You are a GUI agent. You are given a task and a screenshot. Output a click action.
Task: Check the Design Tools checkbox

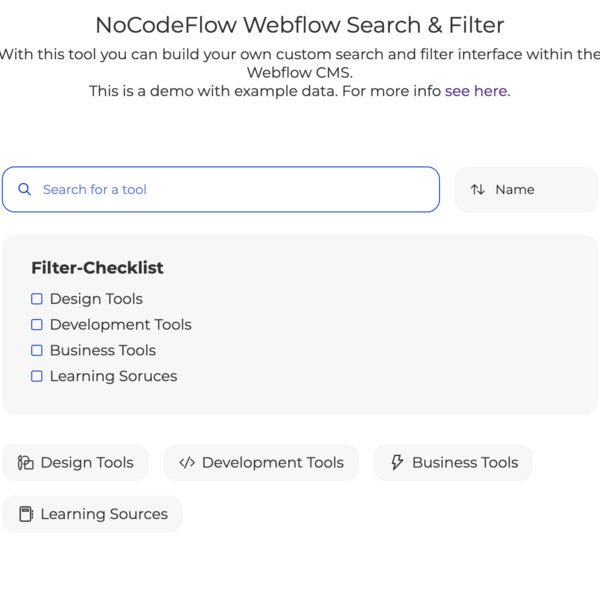click(x=37, y=299)
